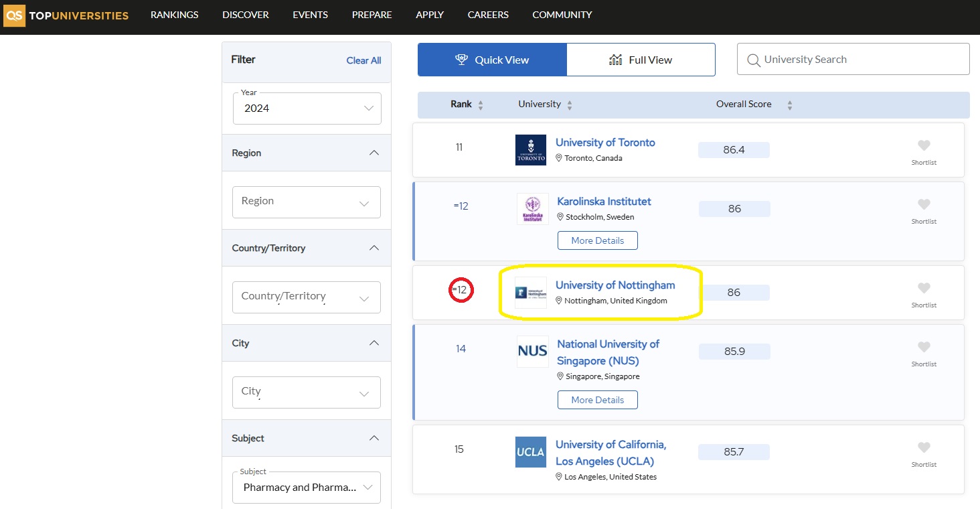This screenshot has width=980, height=509.
Task: Click Singapore, Singapore location text
Action: point(602,376)
